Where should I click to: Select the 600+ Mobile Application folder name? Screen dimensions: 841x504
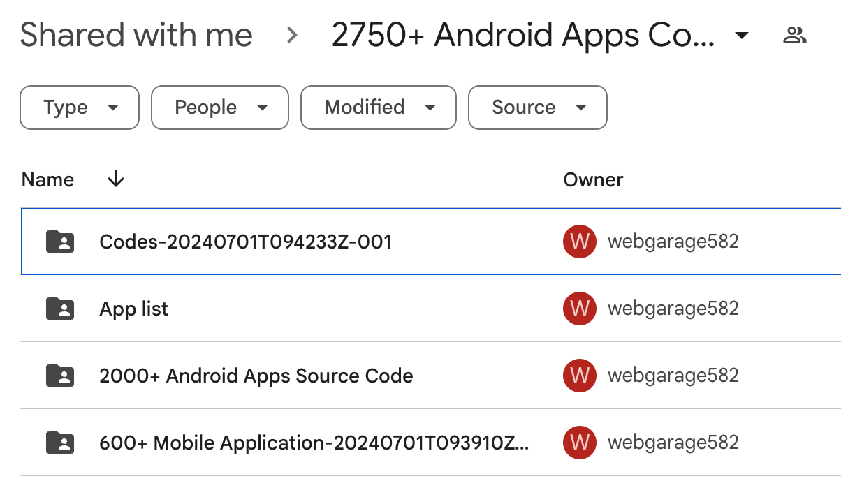pyautogui.click(x=314, y=443)
